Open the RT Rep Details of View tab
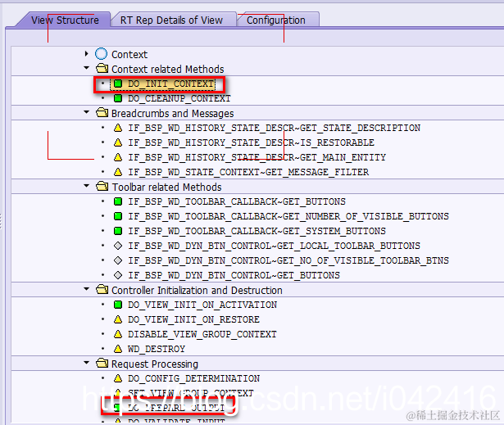 click(171, 20)
